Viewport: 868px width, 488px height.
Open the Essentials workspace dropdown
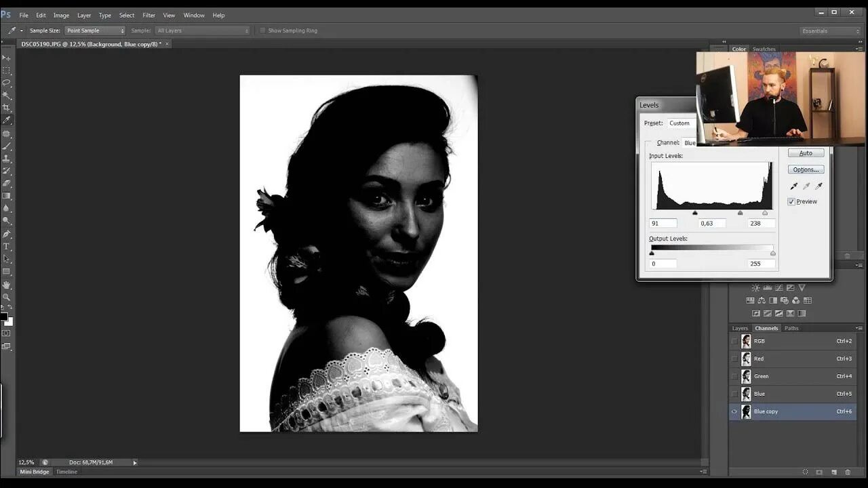coord(830,30)
